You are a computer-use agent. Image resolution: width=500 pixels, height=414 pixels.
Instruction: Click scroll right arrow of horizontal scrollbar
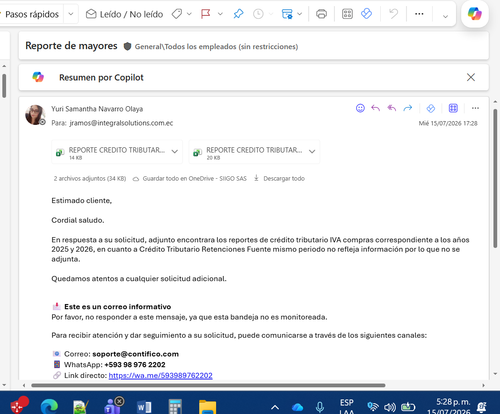pyautogui.click(x=483, y=385)
